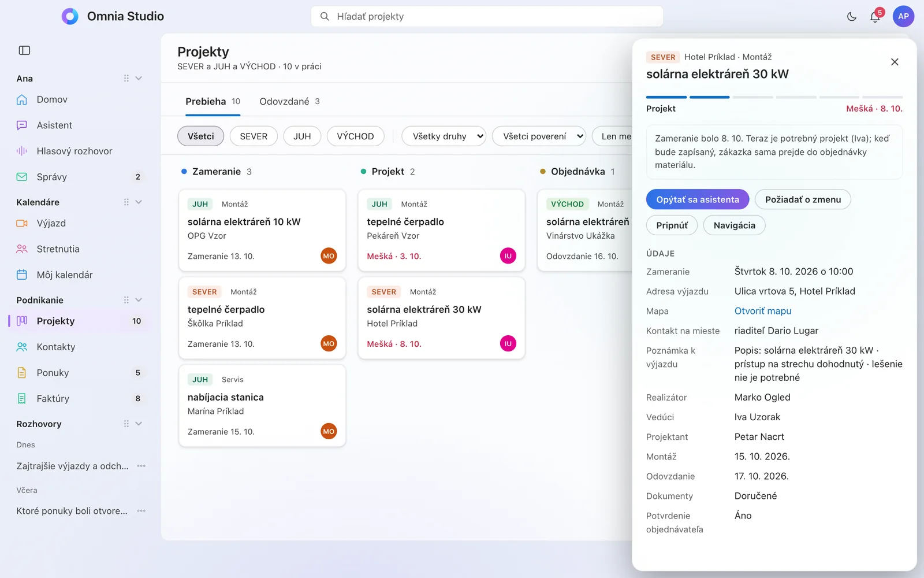Open the Všetky druhy dropdown
924x578 pixels.
(444, 136)
